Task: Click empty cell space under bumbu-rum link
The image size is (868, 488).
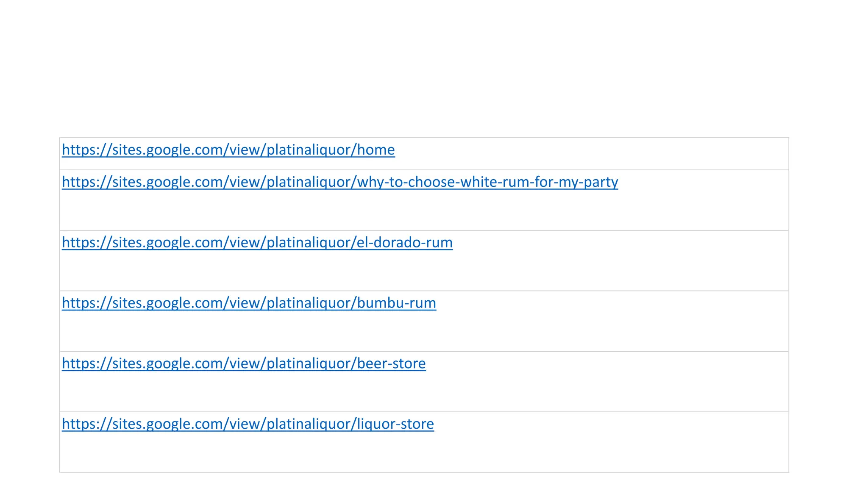Action: coord(424,332)
